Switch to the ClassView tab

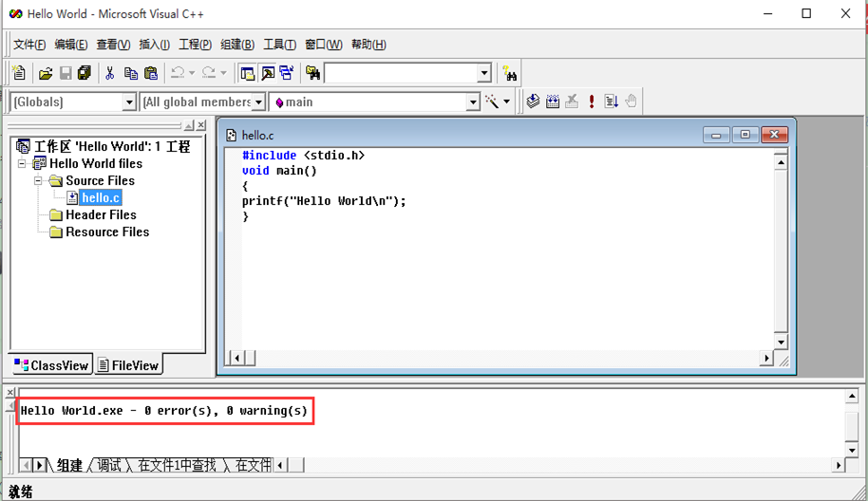[51, 365]
